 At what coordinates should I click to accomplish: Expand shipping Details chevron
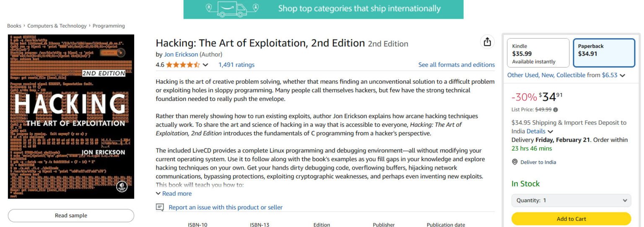(x=550, y=132)
